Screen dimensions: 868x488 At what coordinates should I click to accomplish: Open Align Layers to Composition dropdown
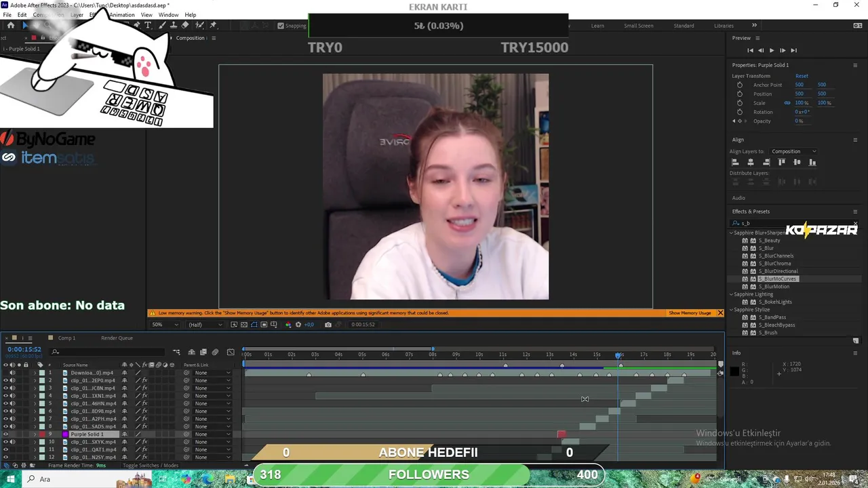[793, 151]
